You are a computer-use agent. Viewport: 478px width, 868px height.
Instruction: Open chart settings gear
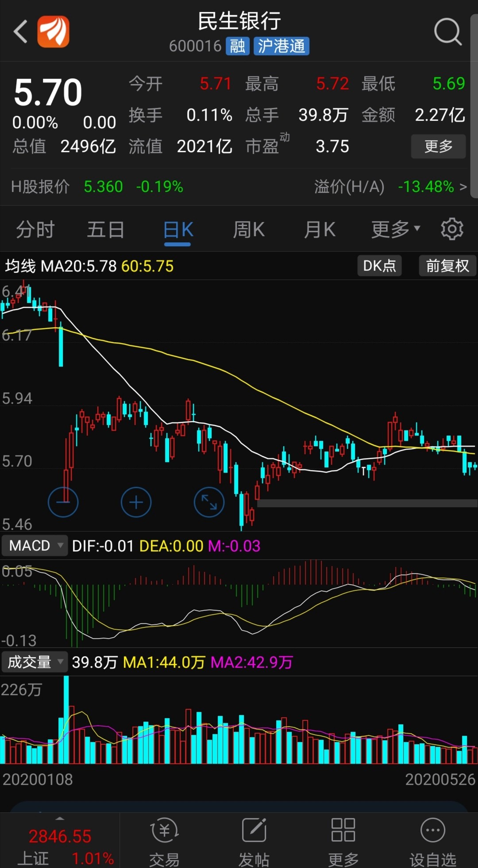click(x=452, y=229)
